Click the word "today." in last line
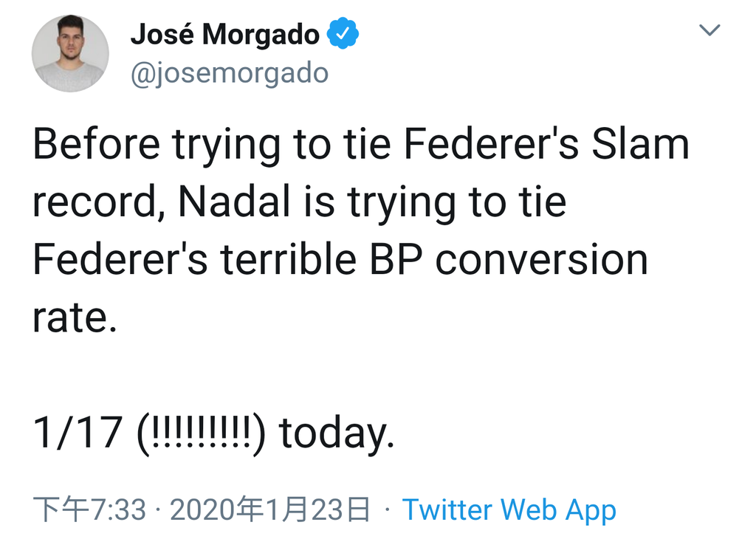This screenshot has width=756, height=556. [x=337, y=433]
